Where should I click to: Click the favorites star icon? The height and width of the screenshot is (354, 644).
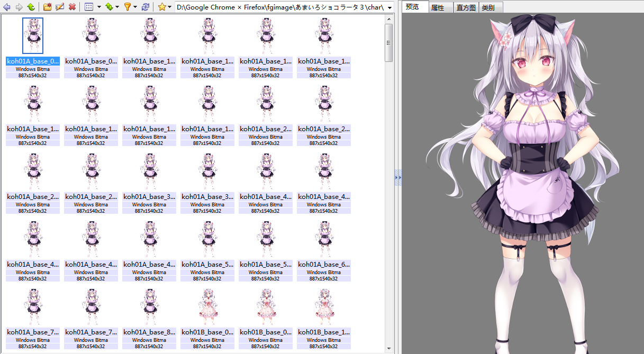[162, 7]
